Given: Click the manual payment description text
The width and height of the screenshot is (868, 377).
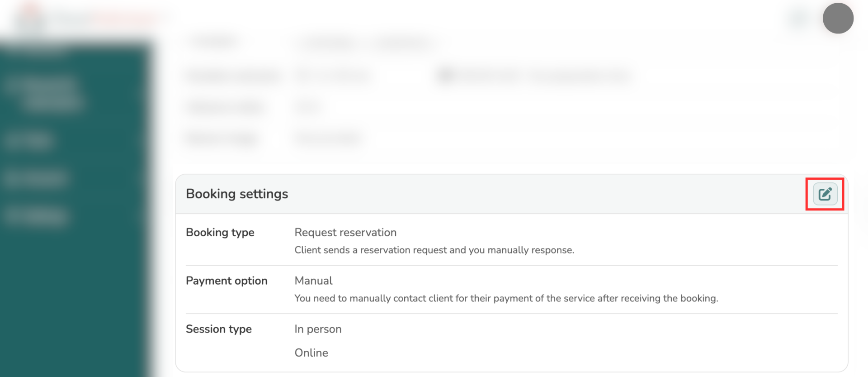Looking at the screenshot, I should [506, 299].
